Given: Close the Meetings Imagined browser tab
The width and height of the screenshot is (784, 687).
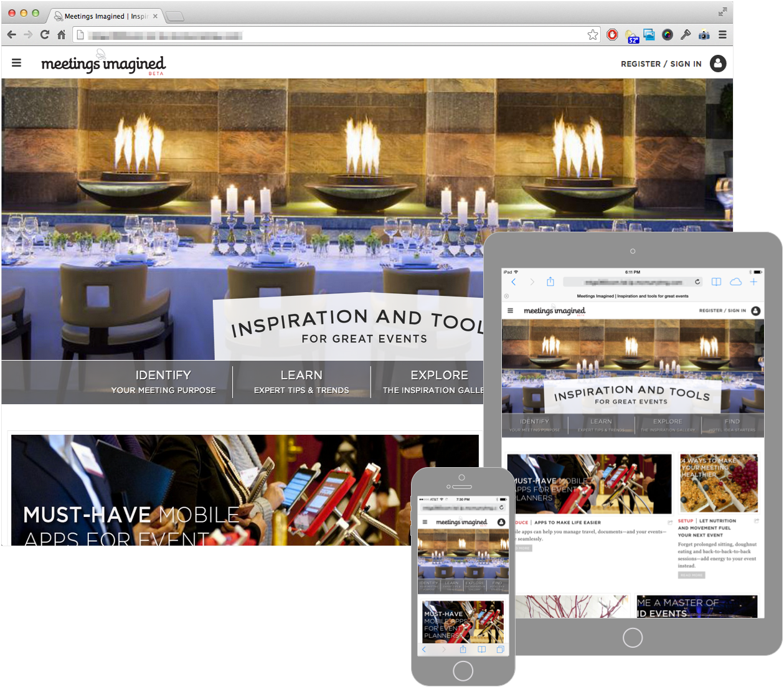Looking at the screenshot, I should [155, 16].
